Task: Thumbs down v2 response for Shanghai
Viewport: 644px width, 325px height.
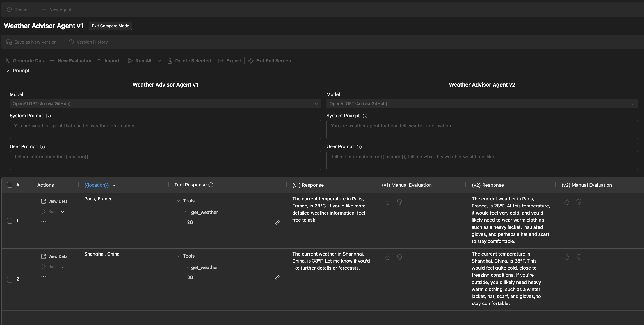Action: (579, 257)
